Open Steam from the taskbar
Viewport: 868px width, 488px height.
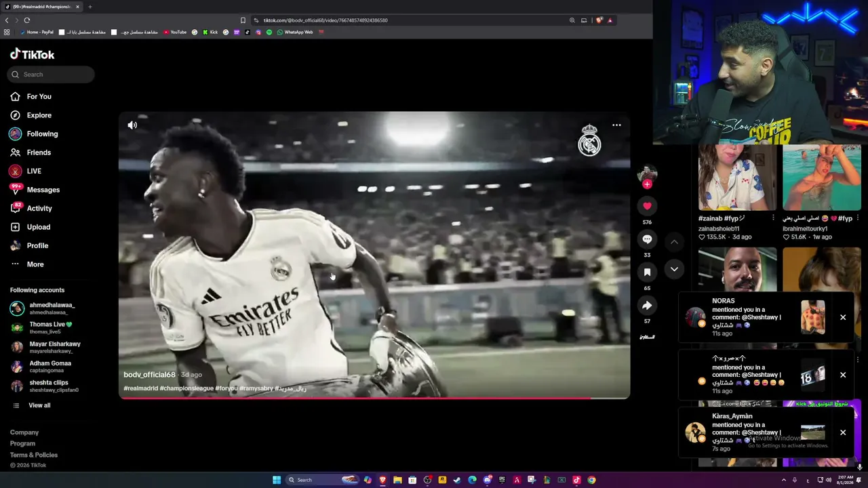pyautogui.click(x=457, y=480)
